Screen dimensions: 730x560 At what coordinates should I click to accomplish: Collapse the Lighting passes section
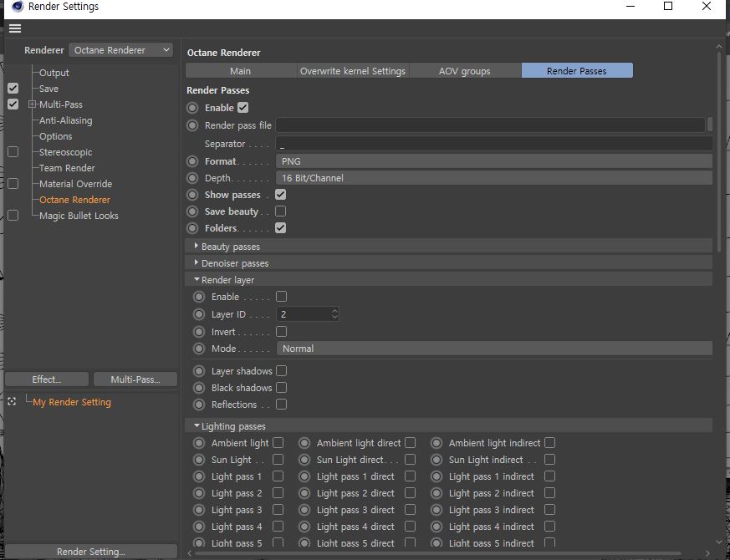197,426
